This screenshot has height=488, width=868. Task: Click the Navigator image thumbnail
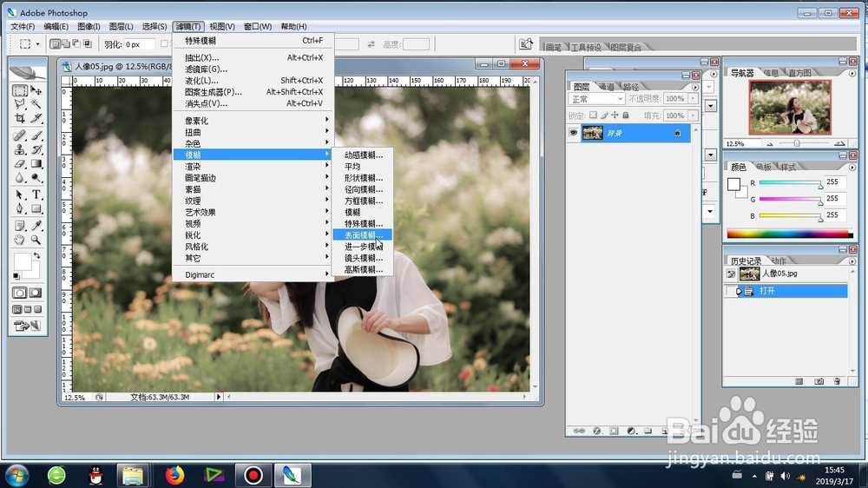[790, 107]
